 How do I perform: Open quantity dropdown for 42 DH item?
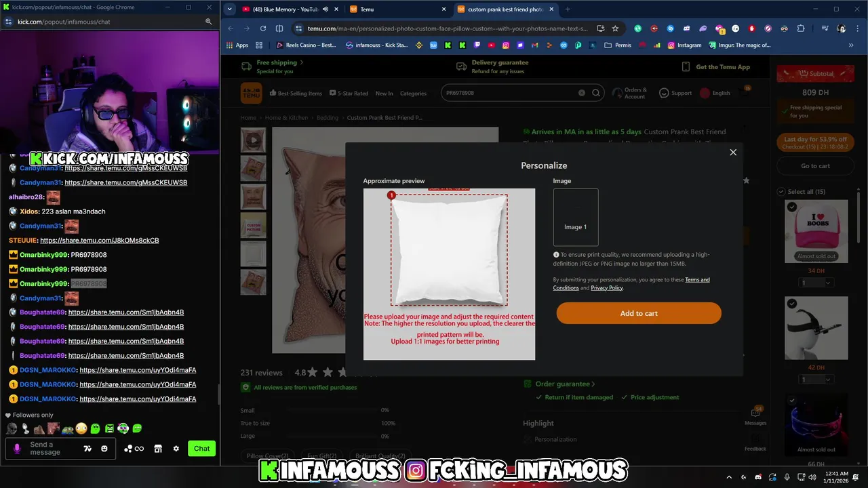816,380
